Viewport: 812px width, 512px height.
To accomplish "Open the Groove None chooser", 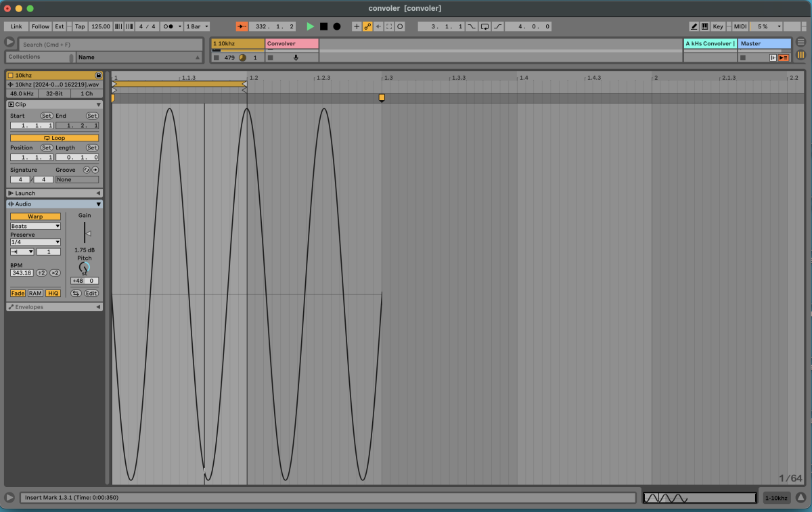I will point(77,179).
